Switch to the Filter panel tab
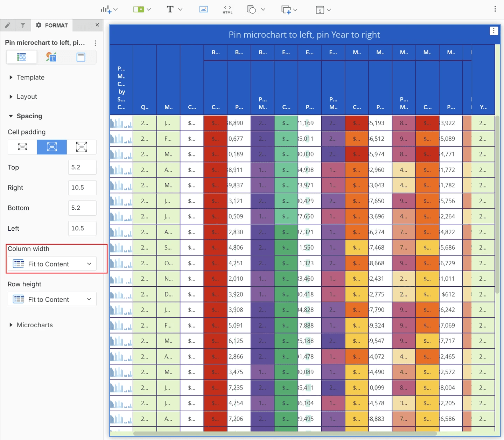Viewport: 504px width, 440px height. [23, 25]
